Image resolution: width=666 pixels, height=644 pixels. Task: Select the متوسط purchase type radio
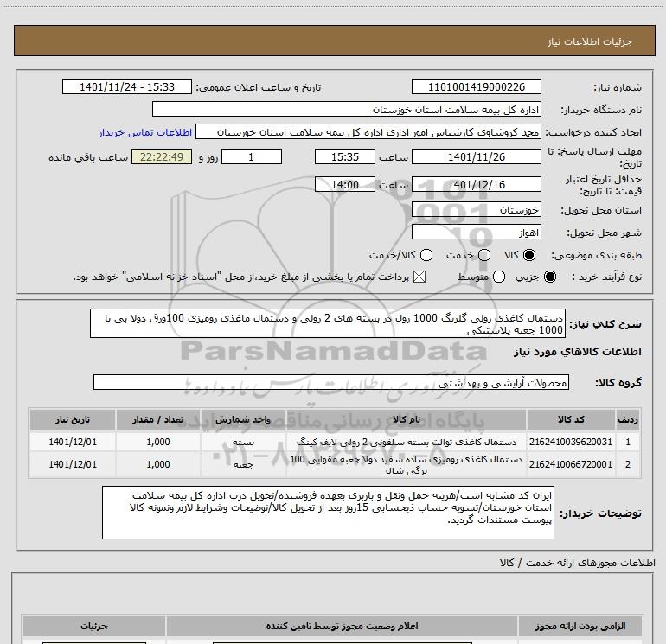499,277
